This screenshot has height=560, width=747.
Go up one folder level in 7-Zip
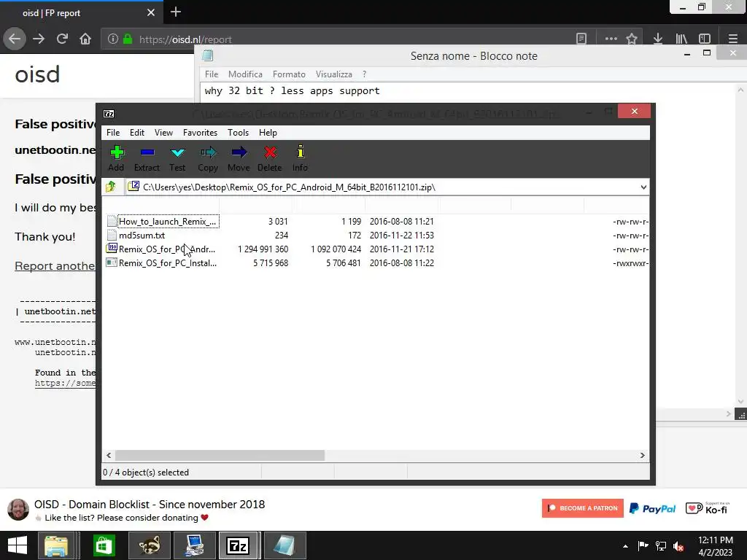tap(111, 187)
